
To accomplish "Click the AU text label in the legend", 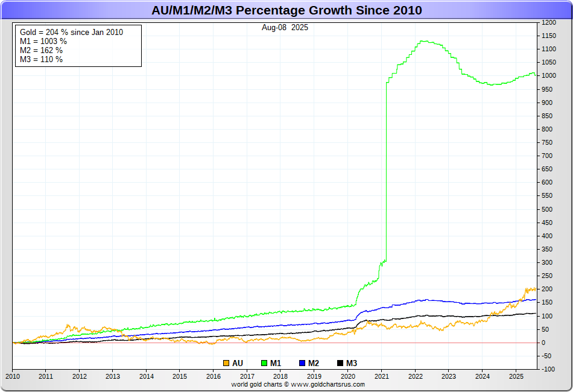I will 238,363.
